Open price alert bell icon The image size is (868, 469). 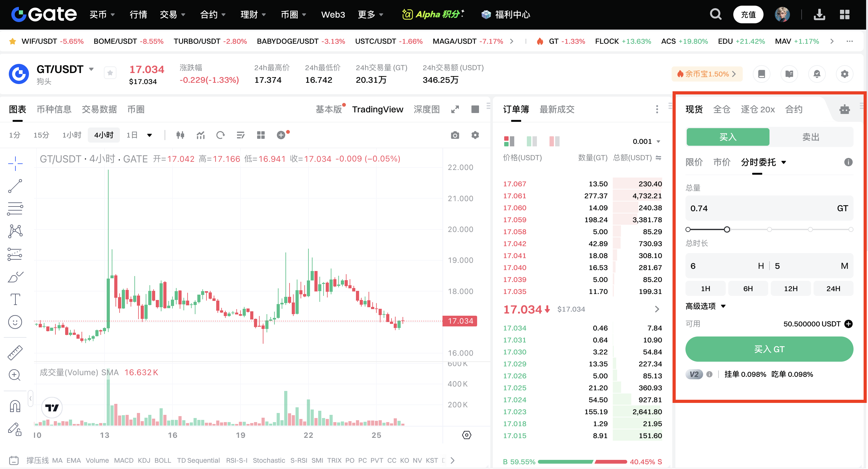tap(816, 74)
